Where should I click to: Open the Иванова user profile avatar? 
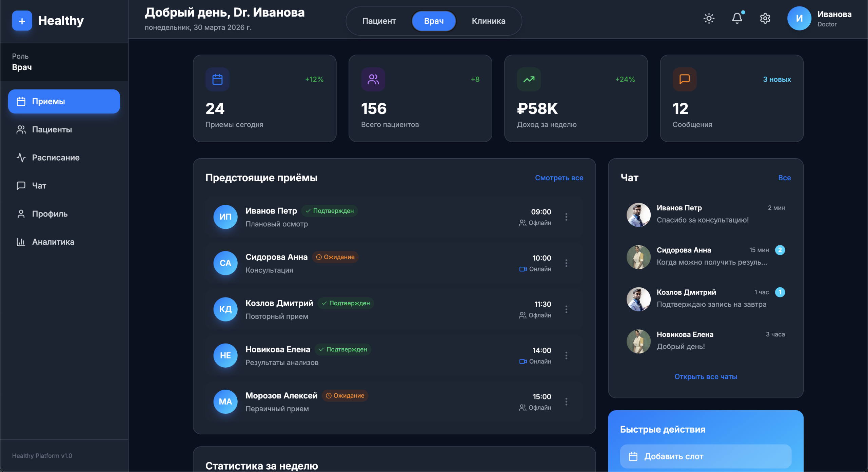(x=799, y=19)
